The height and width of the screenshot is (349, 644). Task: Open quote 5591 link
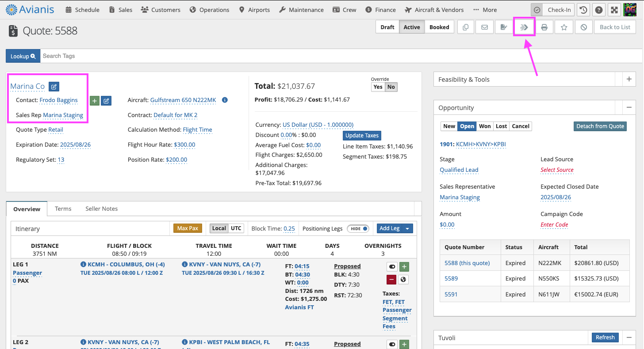(x=451, y=294)
